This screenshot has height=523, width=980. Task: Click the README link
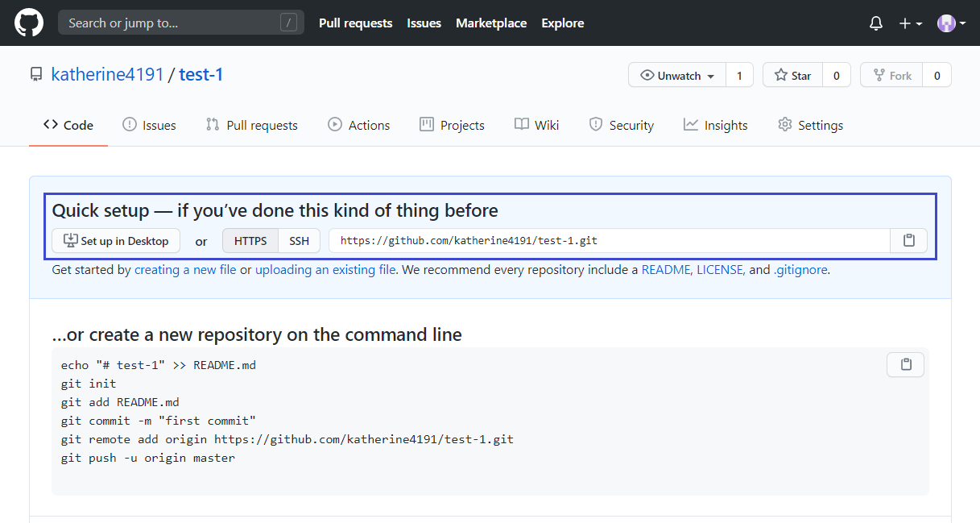click(666, 270)
